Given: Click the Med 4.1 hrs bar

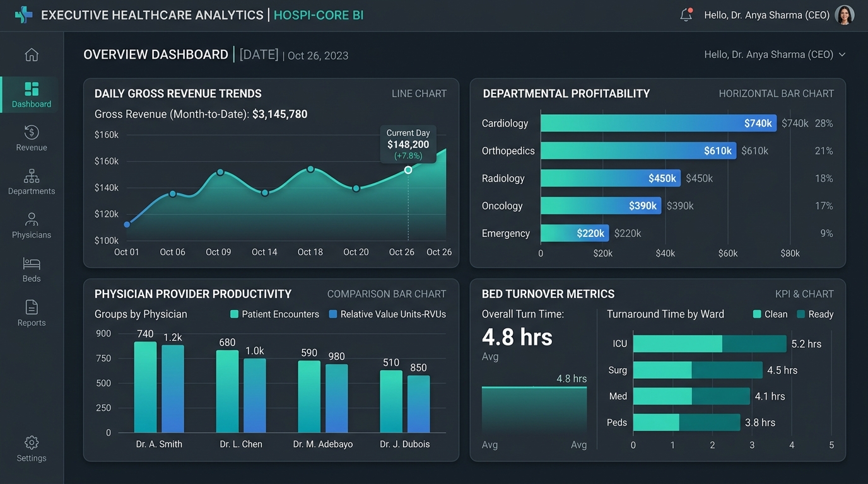Looking at the screenshot, I should (x=691, y=396).
